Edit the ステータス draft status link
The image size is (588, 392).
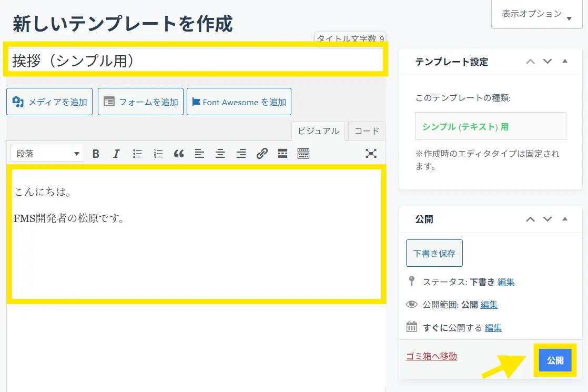point(506,282)
